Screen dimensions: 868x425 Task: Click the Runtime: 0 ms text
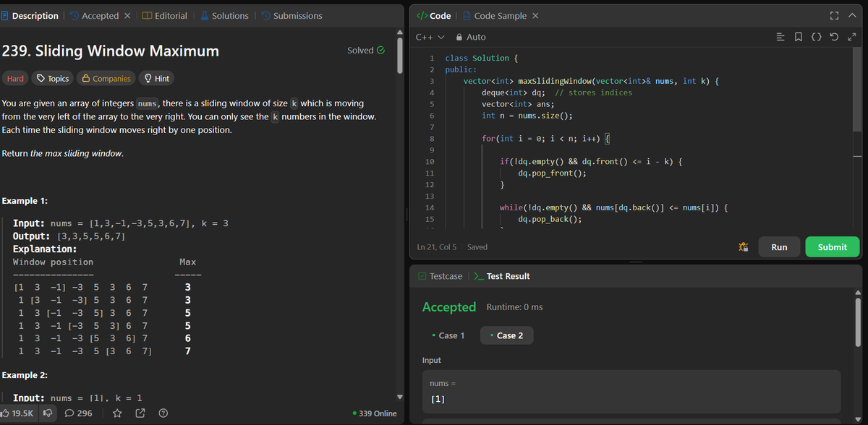pyautogui.click(x=515, y=307)
